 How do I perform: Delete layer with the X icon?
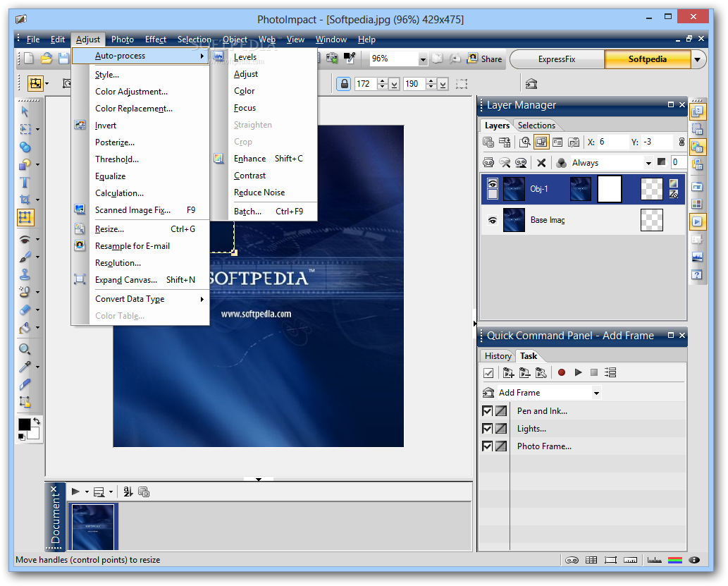point(541,163)
